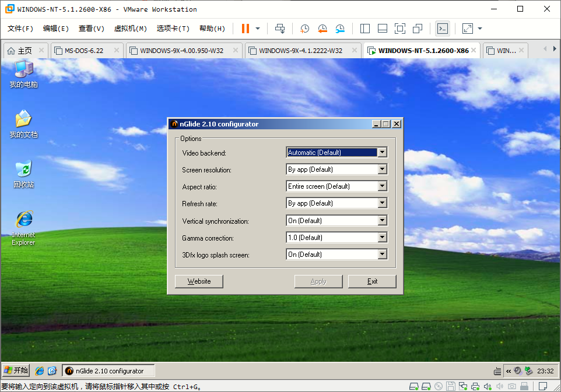Click the Website button in nGlide

pos(199,281)
